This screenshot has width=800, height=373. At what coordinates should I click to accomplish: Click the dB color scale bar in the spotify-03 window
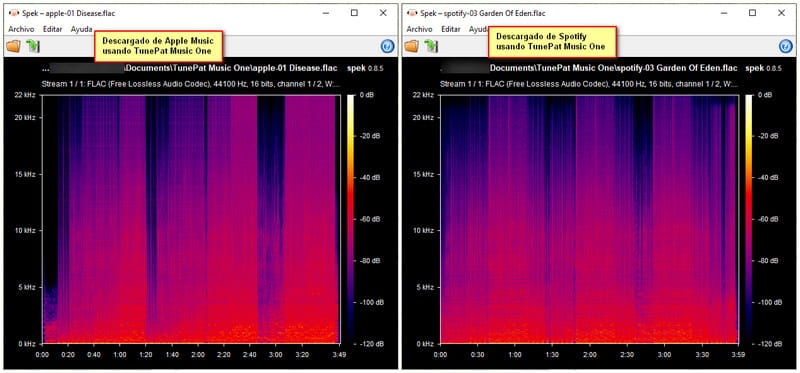tap(748, 219)
